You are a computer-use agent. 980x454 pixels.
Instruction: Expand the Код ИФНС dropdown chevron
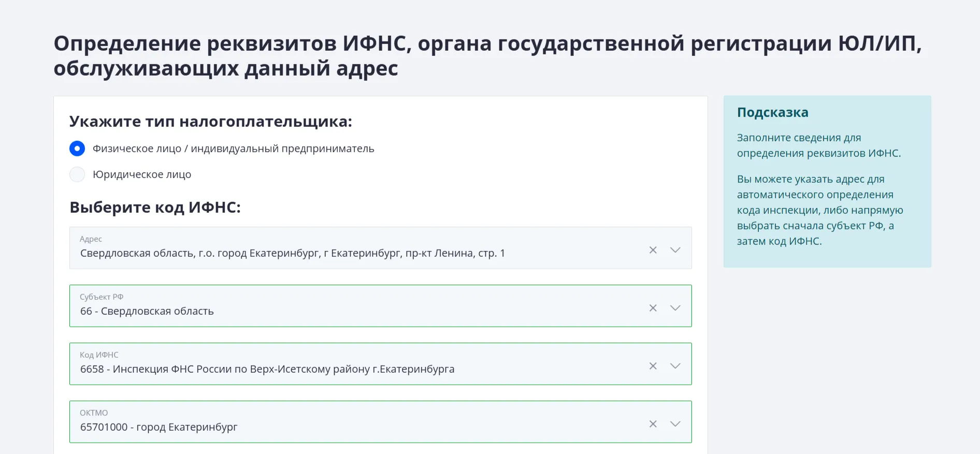[x=675, y=366]
